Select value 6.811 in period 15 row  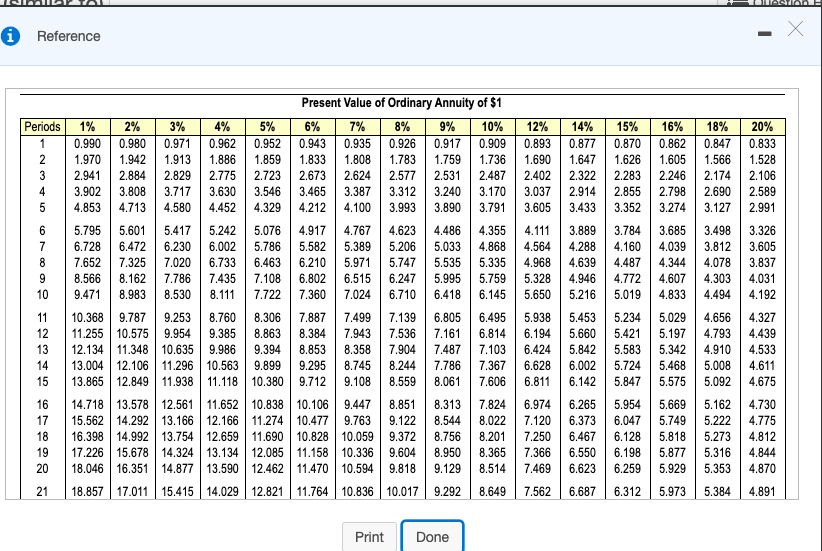(537, 382)
